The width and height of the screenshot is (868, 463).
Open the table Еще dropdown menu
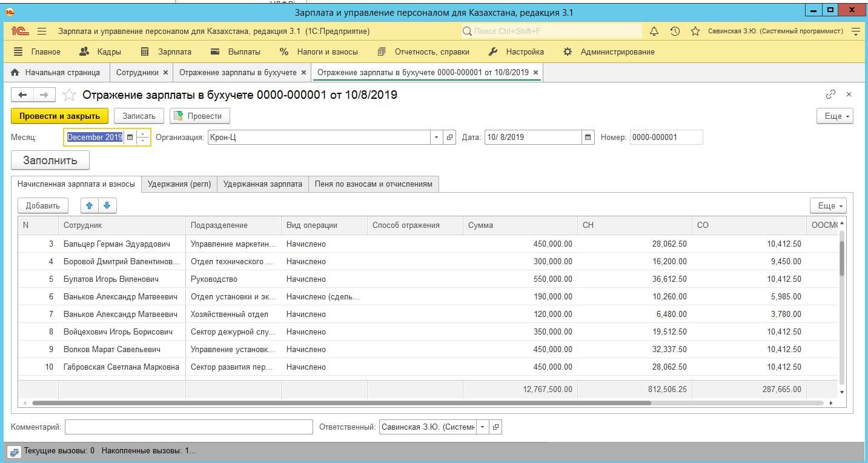(828, 205)
